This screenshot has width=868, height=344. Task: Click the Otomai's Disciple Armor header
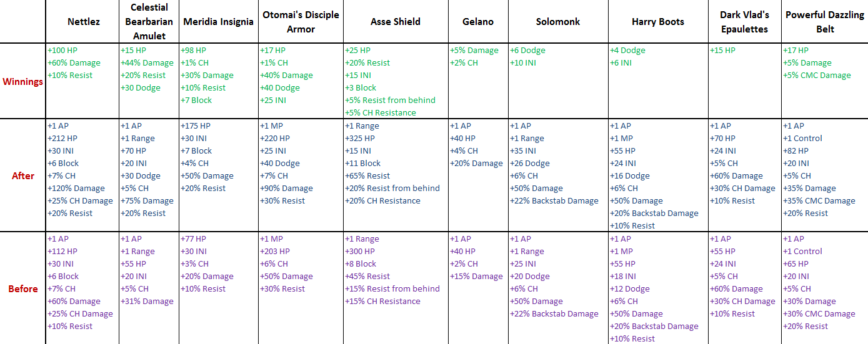301,21
